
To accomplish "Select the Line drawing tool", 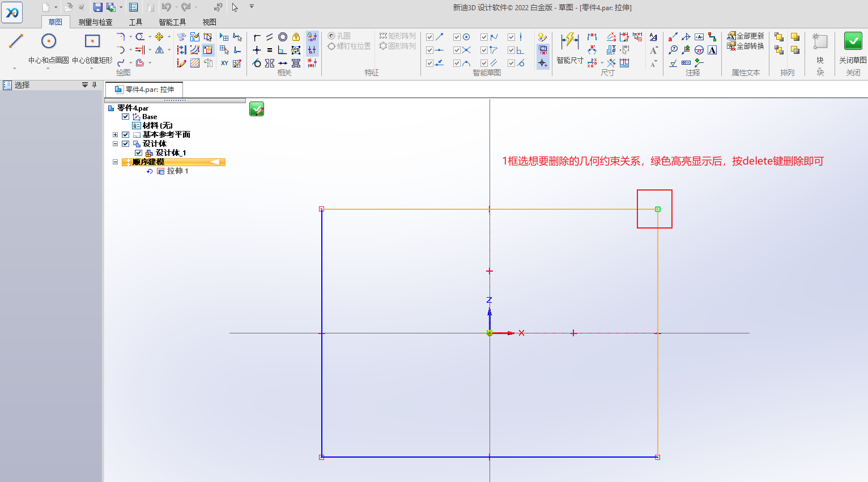I will pos(16,41).
